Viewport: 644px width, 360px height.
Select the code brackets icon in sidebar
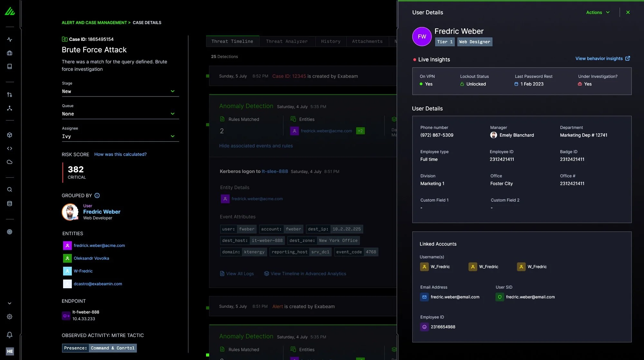pos(10,148)
